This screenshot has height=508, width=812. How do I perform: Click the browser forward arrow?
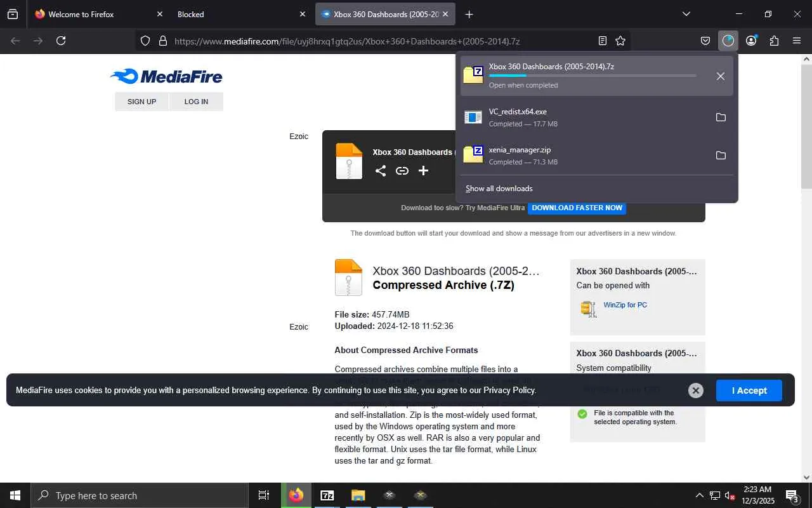pyautogui.click(x=38, y=41)
